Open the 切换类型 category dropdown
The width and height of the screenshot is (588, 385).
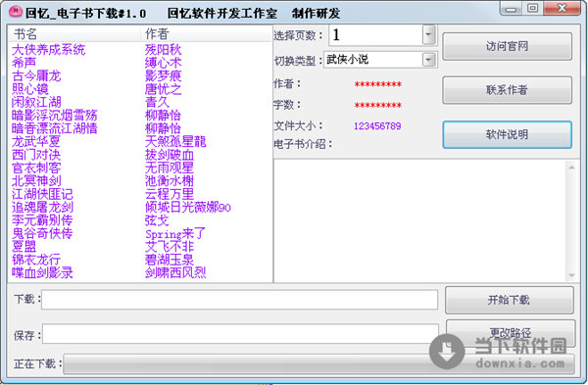tap(428, 60)
